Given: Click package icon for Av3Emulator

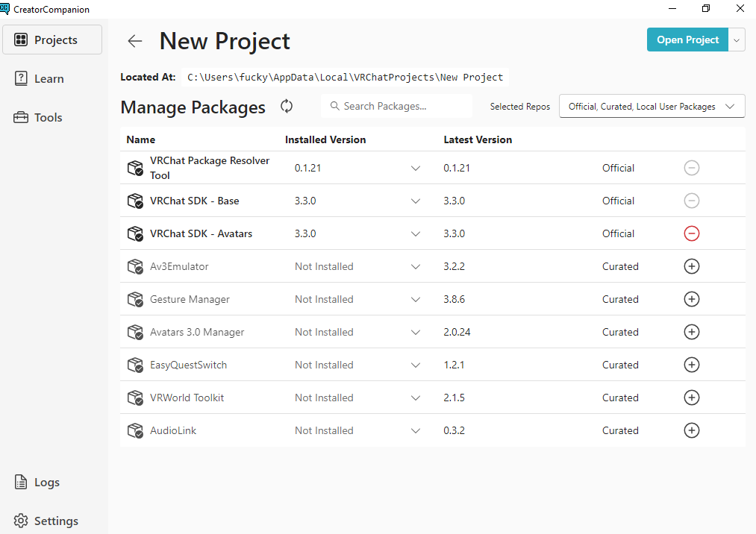Looking at the screenshot, I should [x=135, y=266].
